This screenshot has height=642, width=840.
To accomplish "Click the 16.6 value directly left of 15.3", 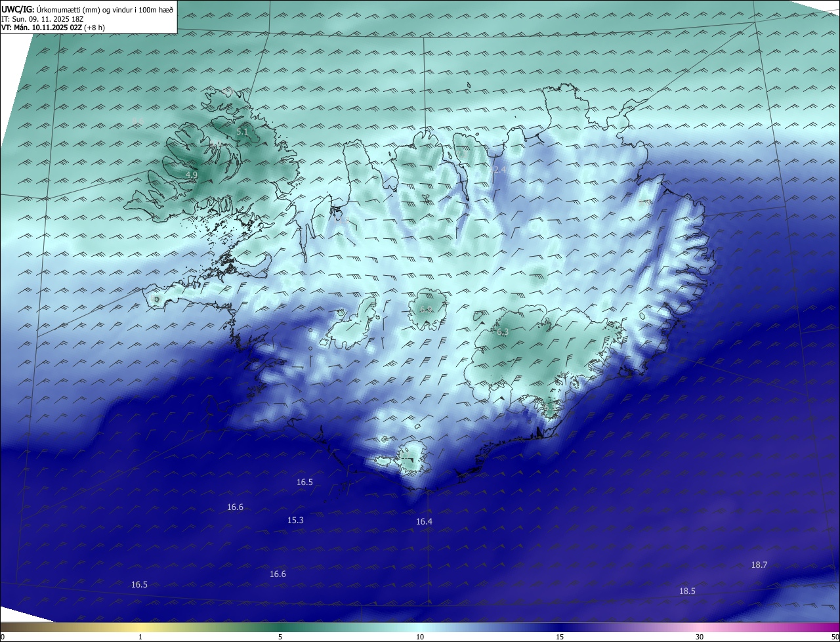I will click(235, 507).
